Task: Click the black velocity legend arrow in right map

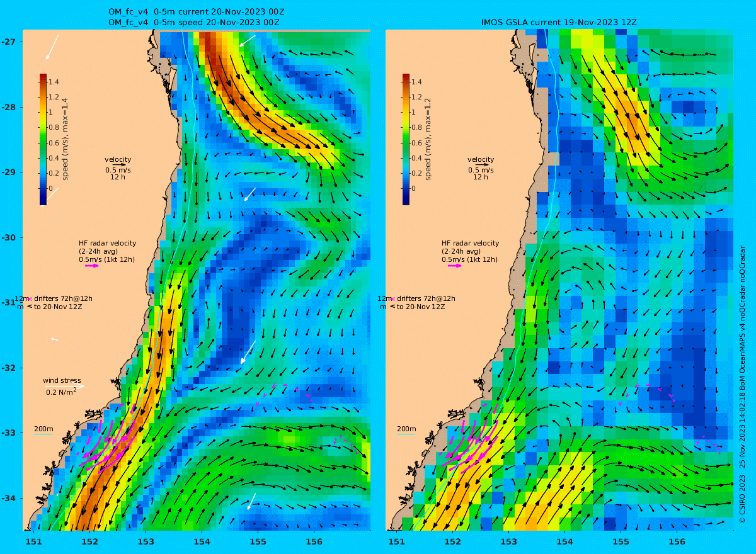Action: (482, 165)
